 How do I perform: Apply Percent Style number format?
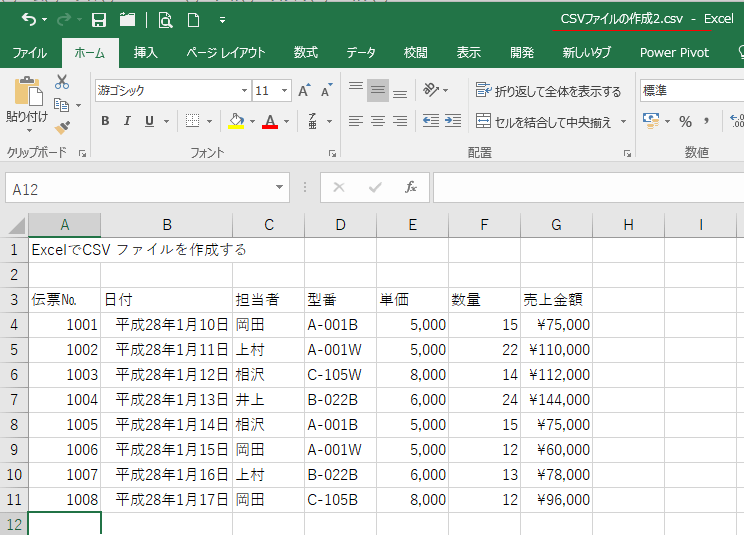pyautogui.click(x=685, y=121)
